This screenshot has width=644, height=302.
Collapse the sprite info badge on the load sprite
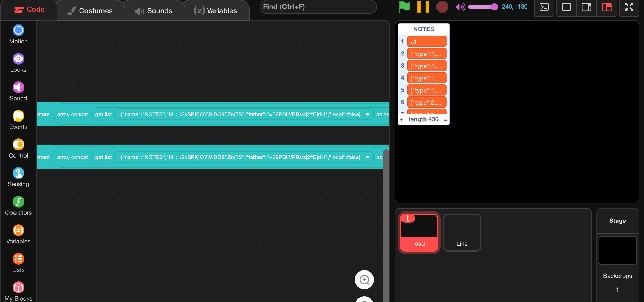pos(408,218)
